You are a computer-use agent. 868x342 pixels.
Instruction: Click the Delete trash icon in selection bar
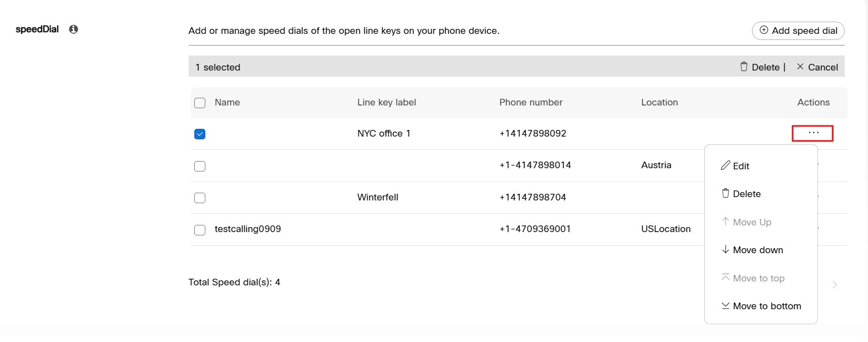(x=744, y=67)
